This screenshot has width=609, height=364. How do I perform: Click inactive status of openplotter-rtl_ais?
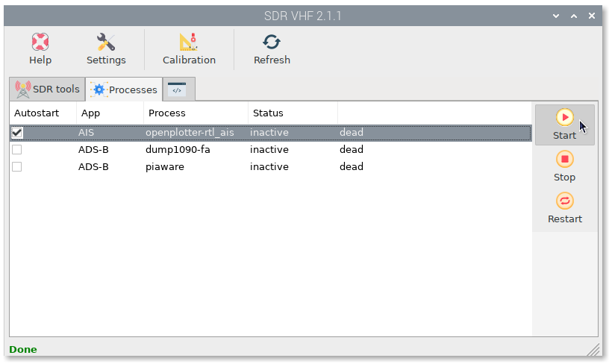coord(269,133)
